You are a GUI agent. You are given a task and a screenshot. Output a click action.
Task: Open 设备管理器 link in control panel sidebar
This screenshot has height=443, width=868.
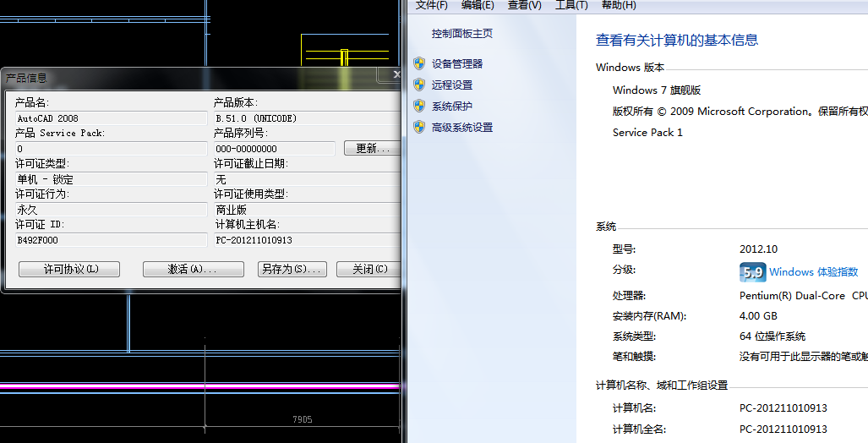click(x=457, y=63)
